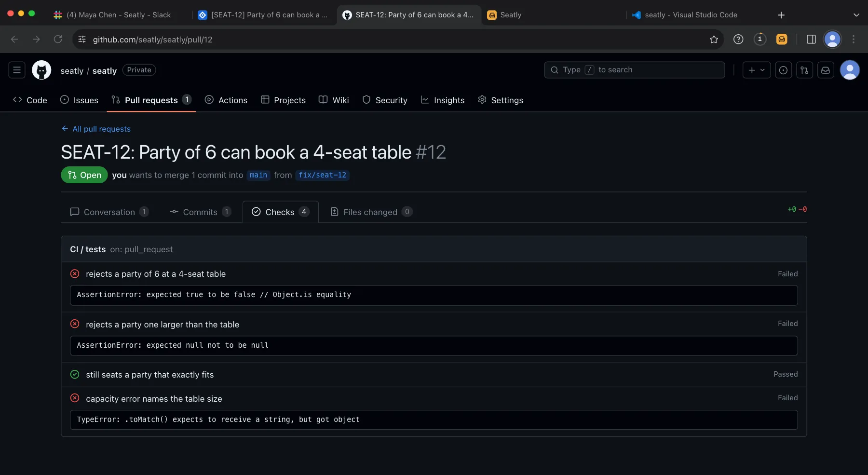Viewport: 868px width, 475px height.
Task: Switch to the Commits tab
Action: [201, 212]
